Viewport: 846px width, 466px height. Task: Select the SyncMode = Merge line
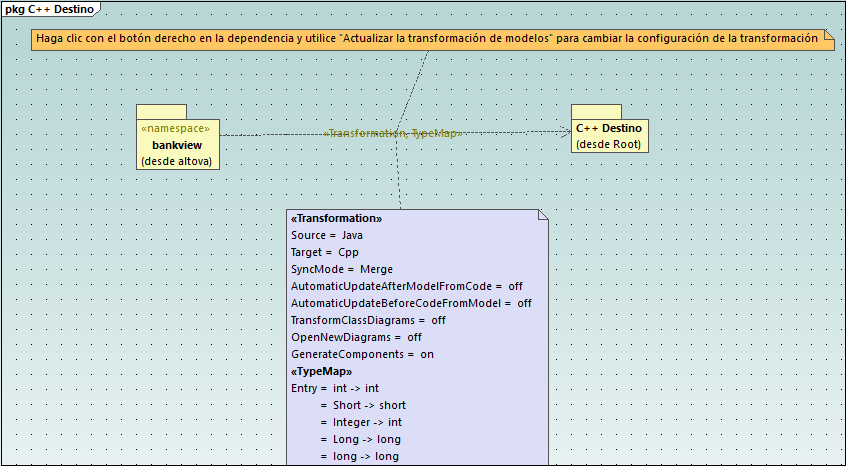342,269
